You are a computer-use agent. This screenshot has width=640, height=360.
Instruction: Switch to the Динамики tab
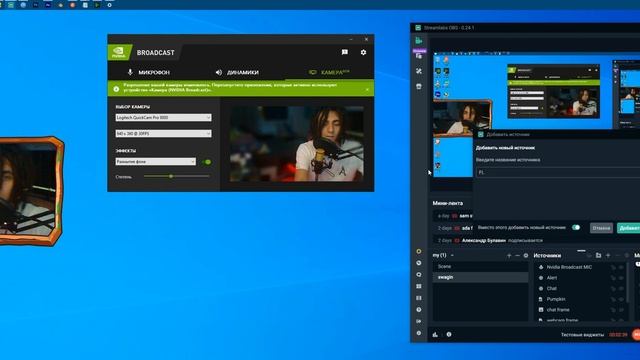237,72
